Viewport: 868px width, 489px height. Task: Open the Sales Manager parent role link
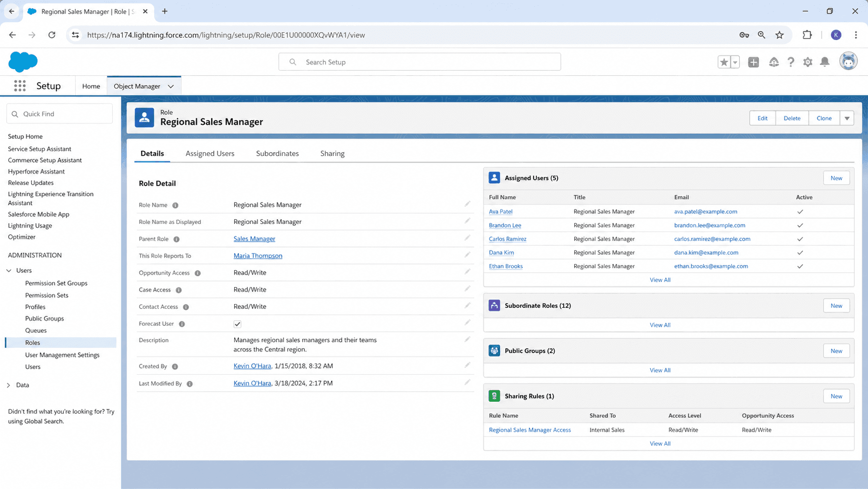click(254, 239)
